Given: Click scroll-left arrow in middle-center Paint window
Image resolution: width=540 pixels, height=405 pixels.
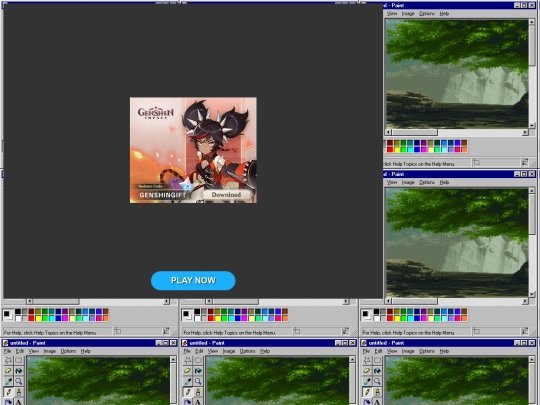Looking at the screenshot, I should pyautogui.click(x=209, y=301).
